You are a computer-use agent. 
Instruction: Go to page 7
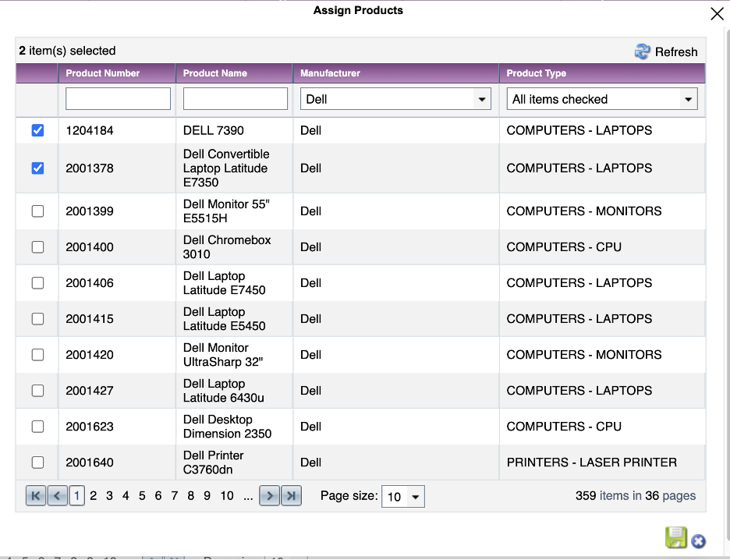175,496
